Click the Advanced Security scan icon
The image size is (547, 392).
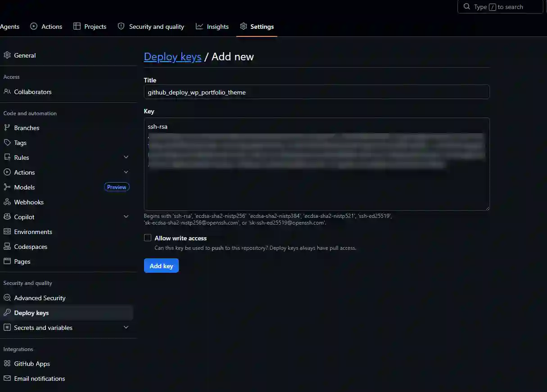click(7, 298)
